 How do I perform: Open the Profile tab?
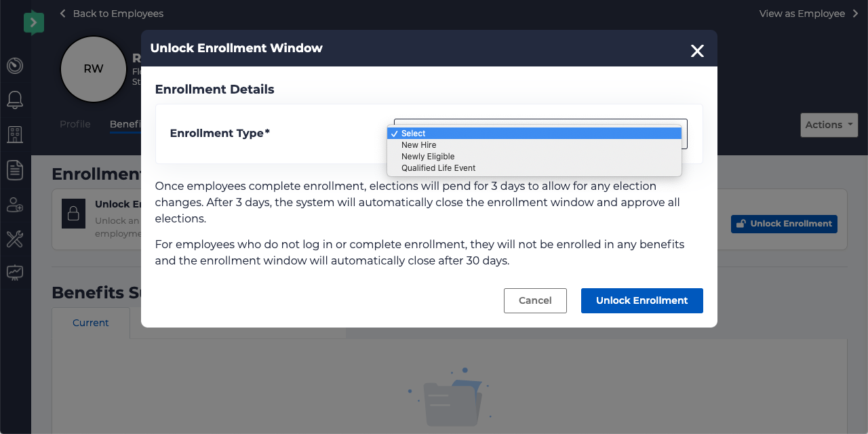tap(75, 124)
